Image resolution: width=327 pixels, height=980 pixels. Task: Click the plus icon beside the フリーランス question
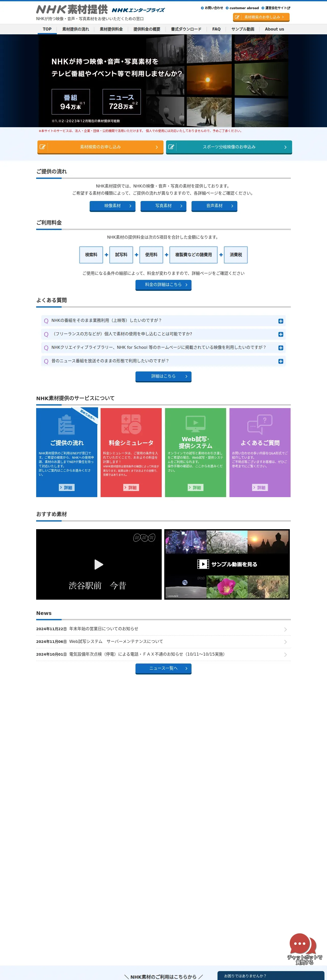pos(281,334)
